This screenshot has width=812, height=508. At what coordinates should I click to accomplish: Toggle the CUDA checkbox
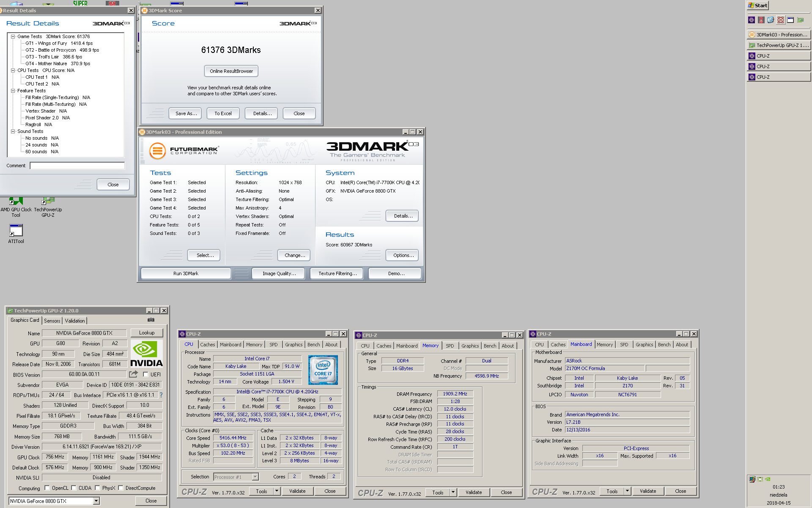click(74, 488)
